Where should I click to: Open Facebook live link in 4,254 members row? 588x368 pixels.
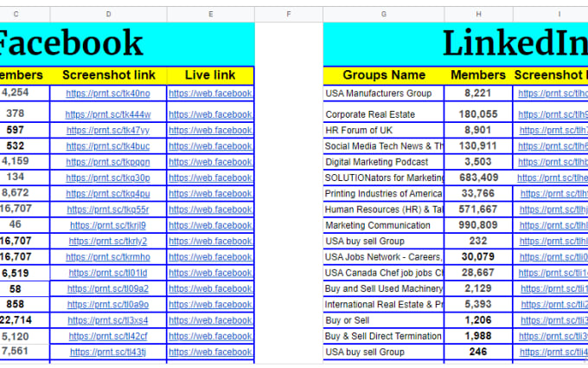point(211,94)
